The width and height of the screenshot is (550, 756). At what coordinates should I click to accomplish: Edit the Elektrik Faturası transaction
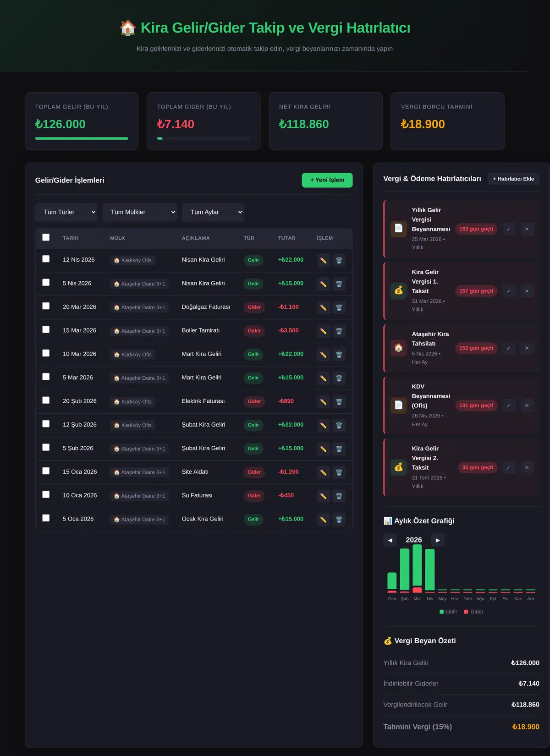[323, 402]
